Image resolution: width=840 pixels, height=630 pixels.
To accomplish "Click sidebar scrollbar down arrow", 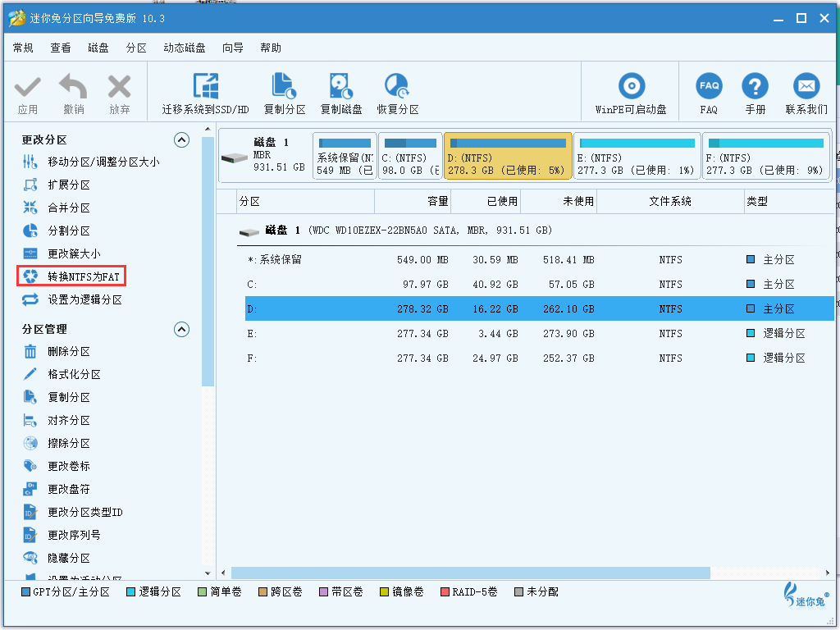I will [208, 573].
